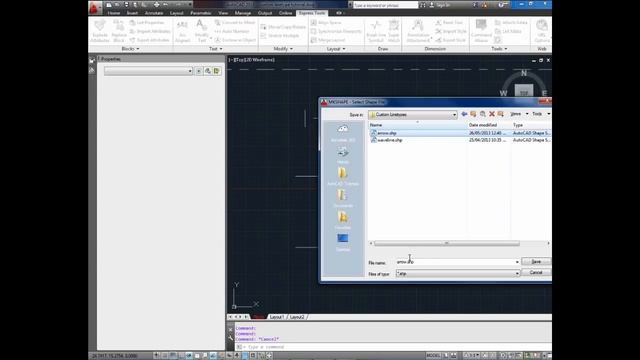Click the Align Space tool
640x360 pixels.
tap(326, 22)
